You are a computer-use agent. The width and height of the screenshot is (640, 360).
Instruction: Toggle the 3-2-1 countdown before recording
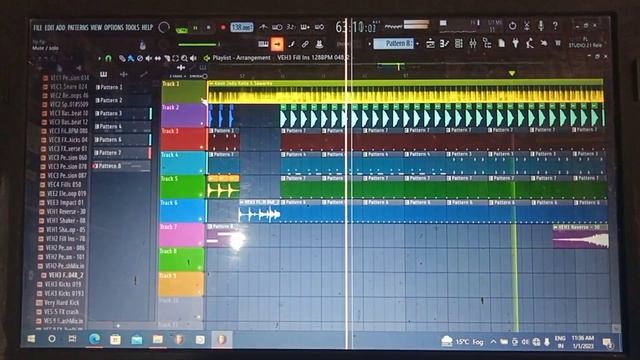291,27
